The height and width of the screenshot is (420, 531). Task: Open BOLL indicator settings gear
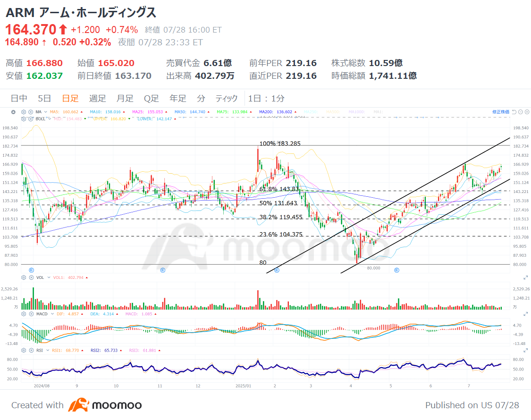pos(24,119)
